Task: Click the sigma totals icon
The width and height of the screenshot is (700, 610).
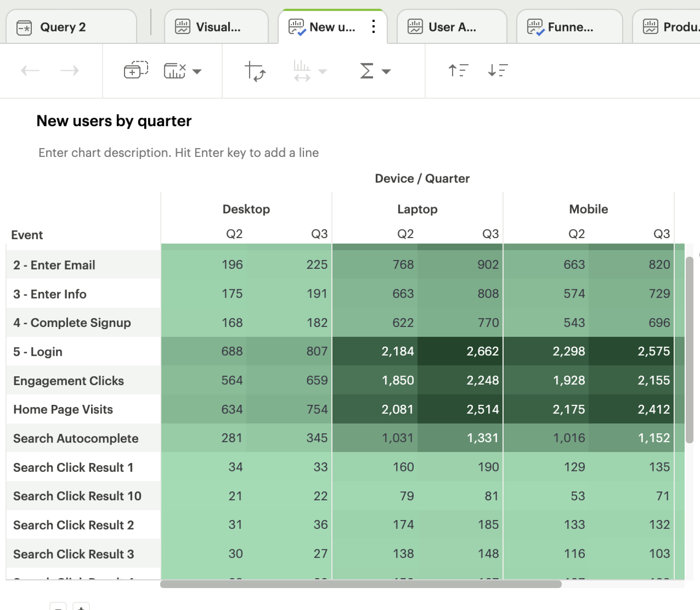Action: point(366,71)
